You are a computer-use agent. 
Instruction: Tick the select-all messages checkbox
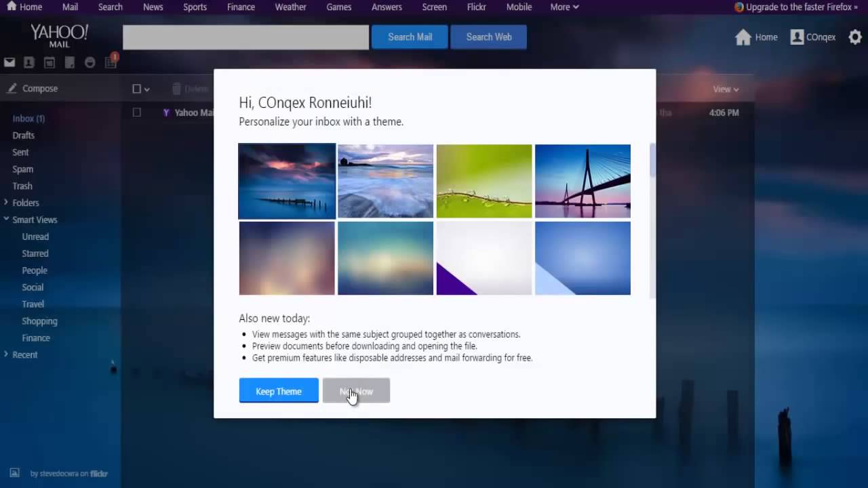click(x=136, y=89)
